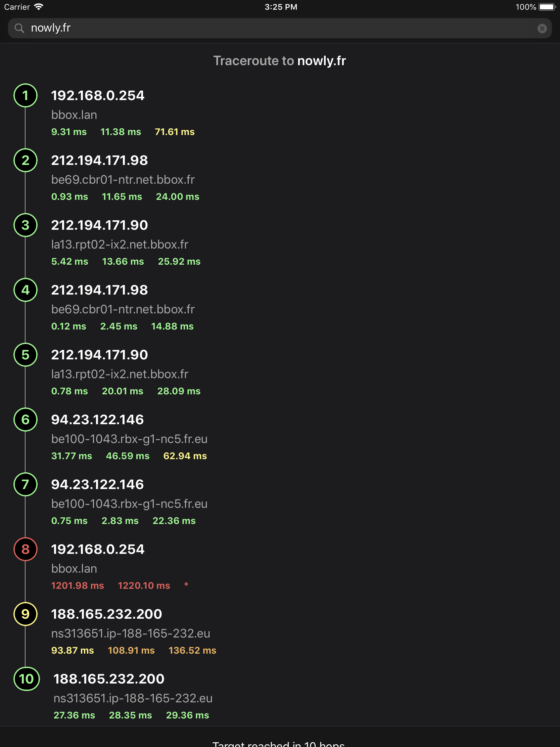Select the green circle for hop 1

[25, 96]
